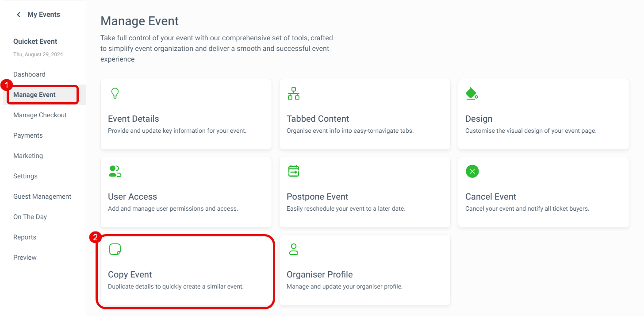Screen dimensions: 644x316
Task: Click the Organiser Profile person icon
Action: [294, 249]
